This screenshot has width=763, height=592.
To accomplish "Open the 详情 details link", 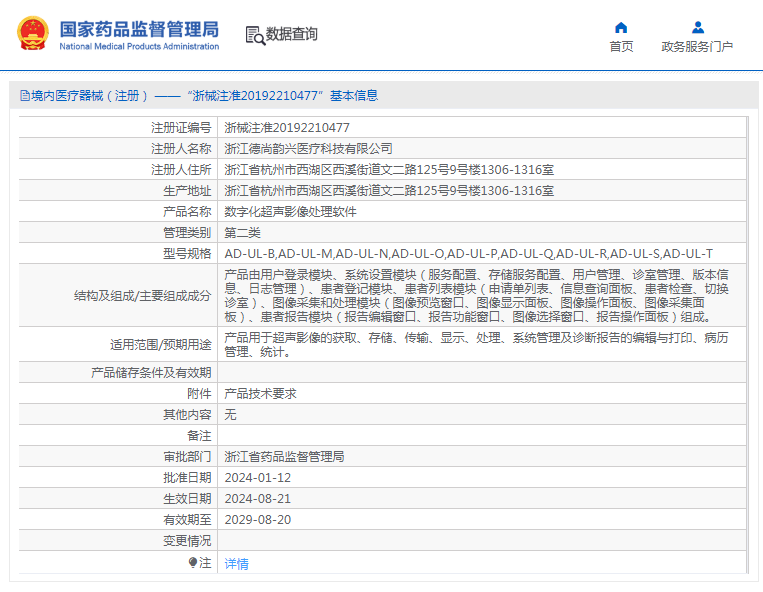I will coord(236,564).
